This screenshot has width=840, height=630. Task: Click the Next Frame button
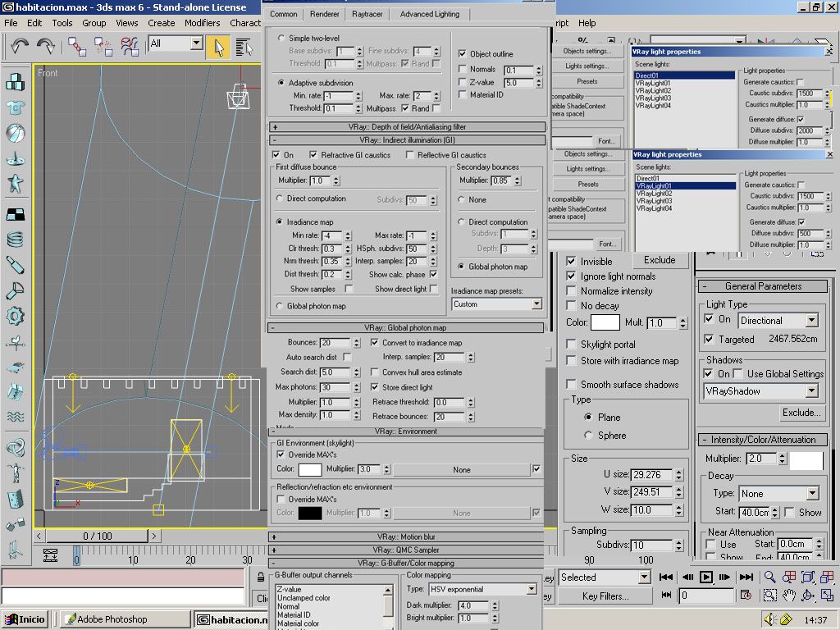tap(725, 577)
